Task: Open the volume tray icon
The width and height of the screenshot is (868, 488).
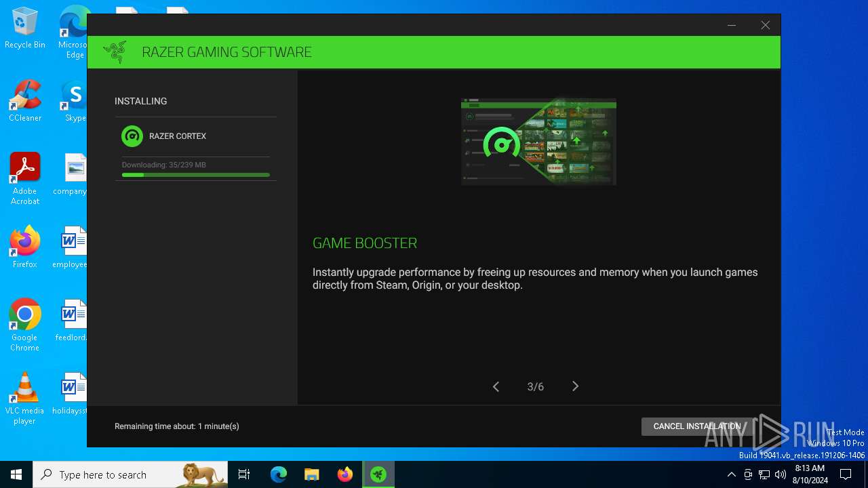Action: 781,474
